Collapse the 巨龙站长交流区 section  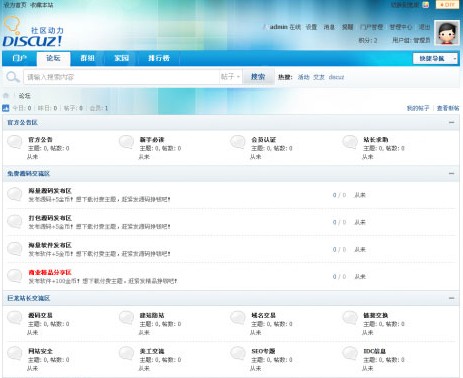click(x=451, y=298)
